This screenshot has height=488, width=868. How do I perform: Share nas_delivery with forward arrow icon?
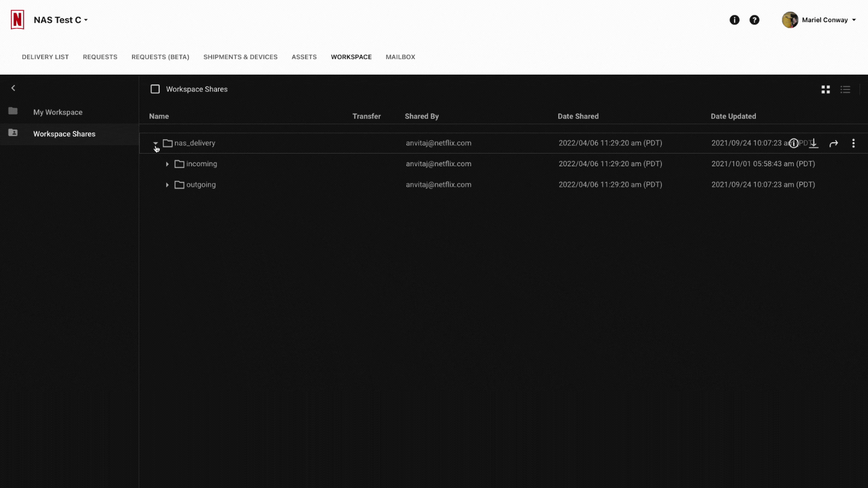834,143
